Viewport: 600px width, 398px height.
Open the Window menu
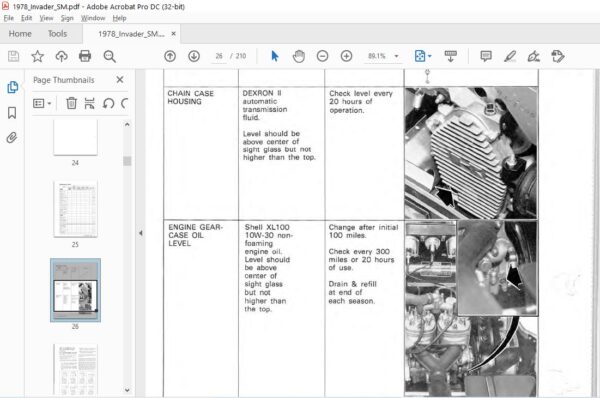pyautogui.click(x=93, y=18)
